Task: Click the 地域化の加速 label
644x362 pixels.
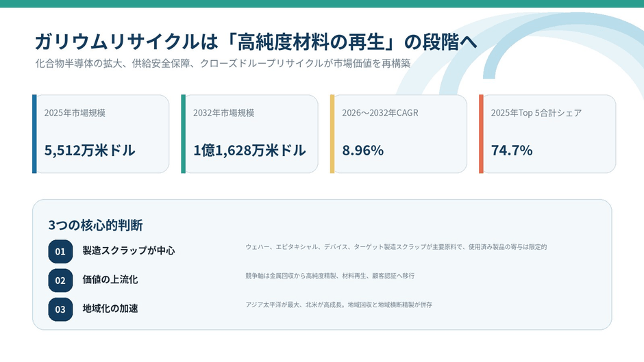Action: point(110,308)
